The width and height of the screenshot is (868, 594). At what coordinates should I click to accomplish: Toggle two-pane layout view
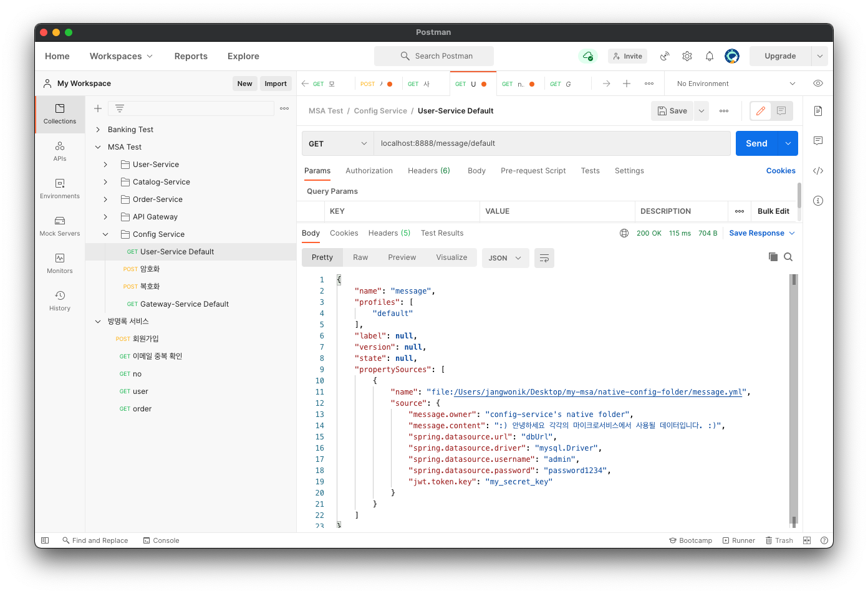tap(807, 540)
